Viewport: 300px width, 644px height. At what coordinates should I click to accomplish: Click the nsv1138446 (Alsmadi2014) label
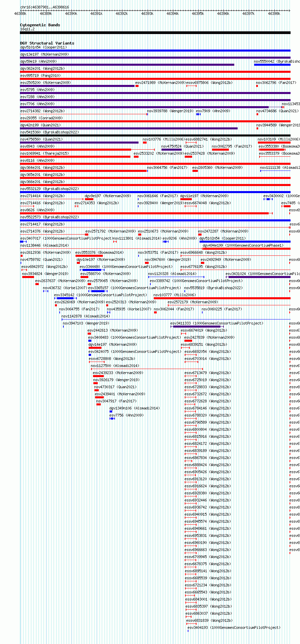[x=44, y=245]
